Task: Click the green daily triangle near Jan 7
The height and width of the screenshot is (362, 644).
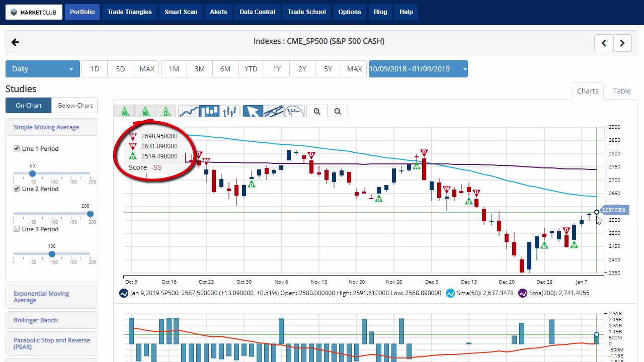Action: click(x=574, y=245)
